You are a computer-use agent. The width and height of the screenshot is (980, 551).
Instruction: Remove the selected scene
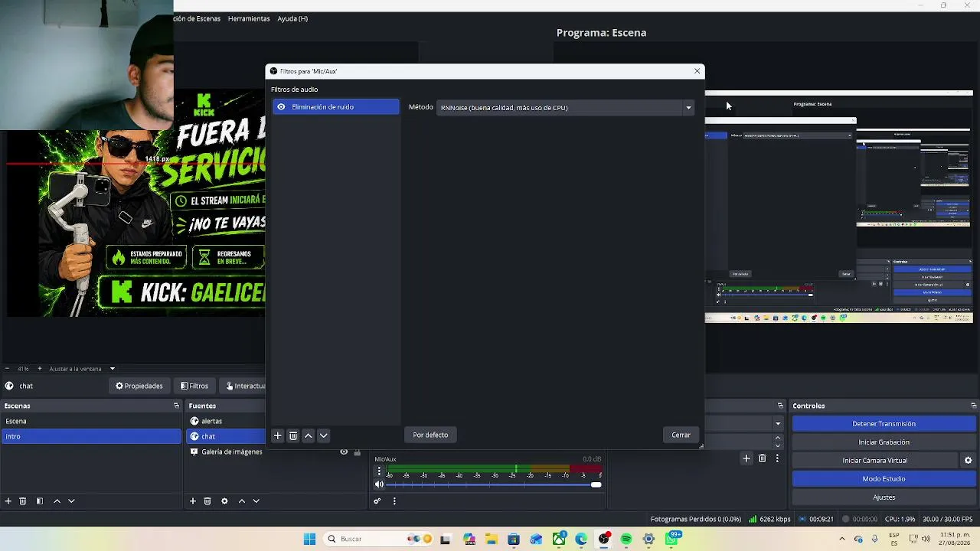[23, 501]
